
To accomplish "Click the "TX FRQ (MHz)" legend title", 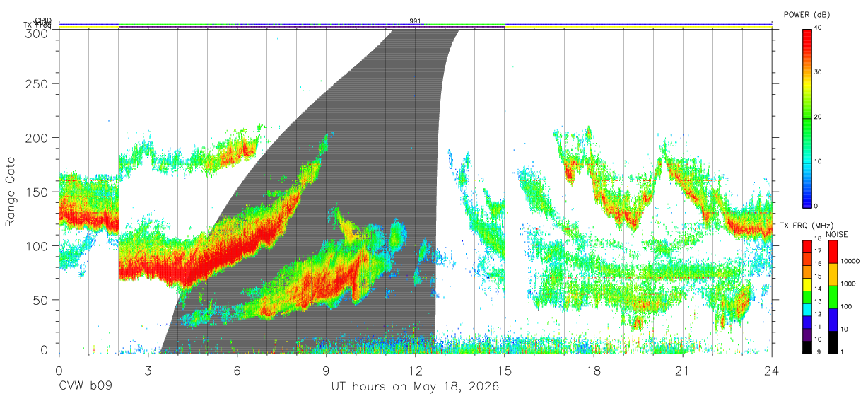I will click(x=806, y=226).
